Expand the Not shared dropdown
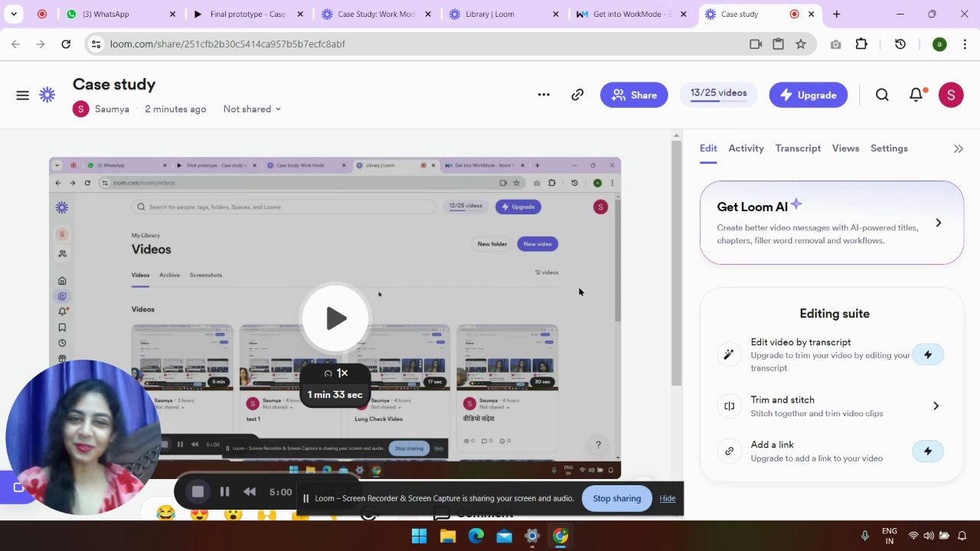Viewport: 980px width, 551px height. (252, 109)
